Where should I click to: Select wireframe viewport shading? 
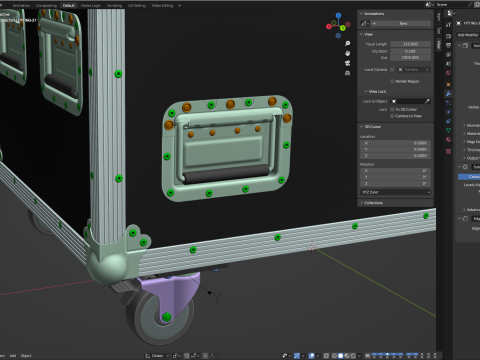point(334,356)
